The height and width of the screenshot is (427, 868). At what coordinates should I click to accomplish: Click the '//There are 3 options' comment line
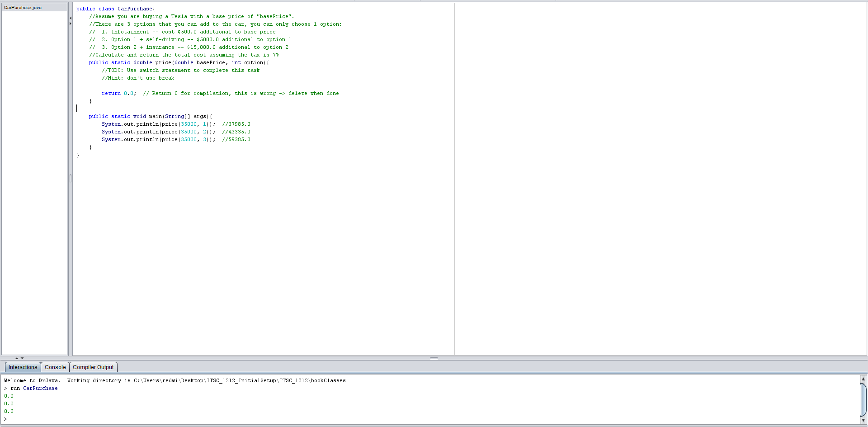[x=215, y=24]
